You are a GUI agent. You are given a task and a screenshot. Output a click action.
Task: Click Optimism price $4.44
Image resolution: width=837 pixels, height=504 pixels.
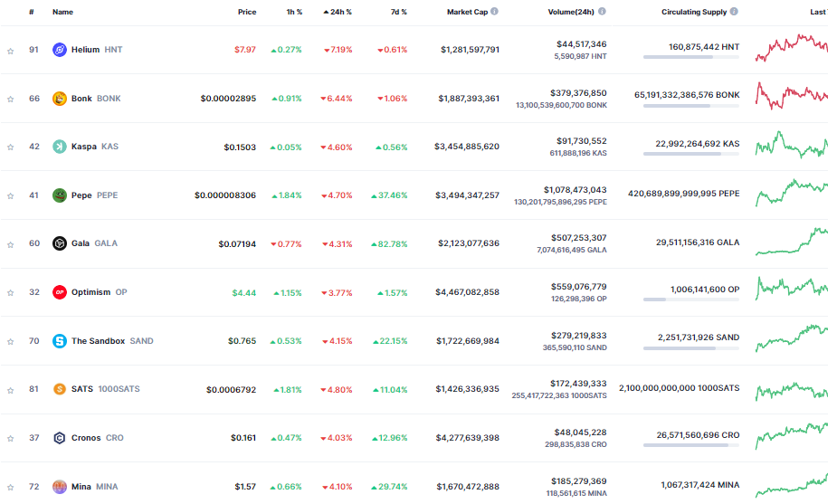click(244, 293)
